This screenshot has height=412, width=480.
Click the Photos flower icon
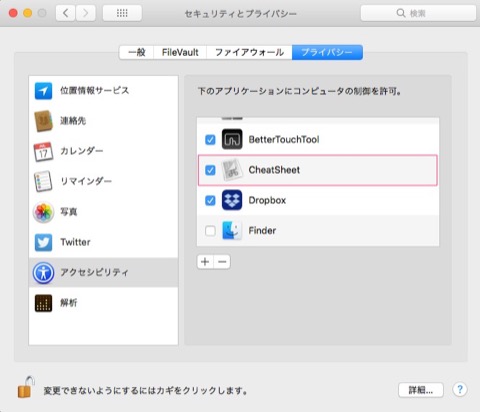43,212
